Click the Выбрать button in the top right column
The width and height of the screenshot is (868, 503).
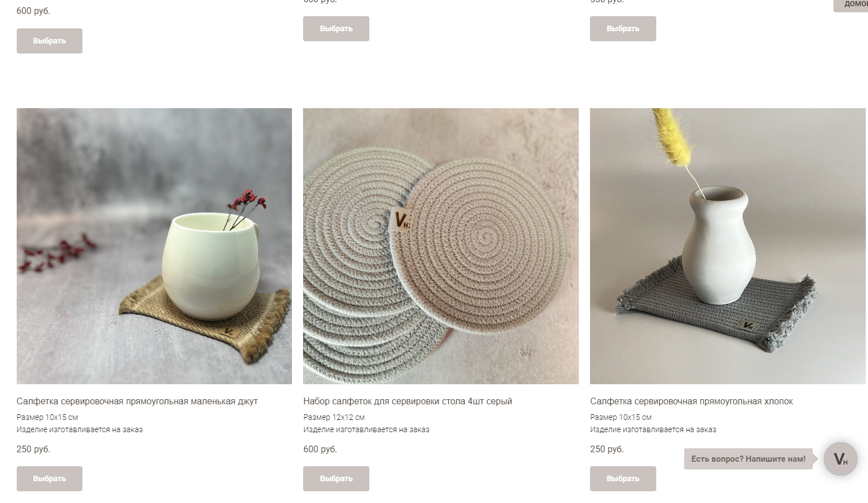tap(623, 28)
